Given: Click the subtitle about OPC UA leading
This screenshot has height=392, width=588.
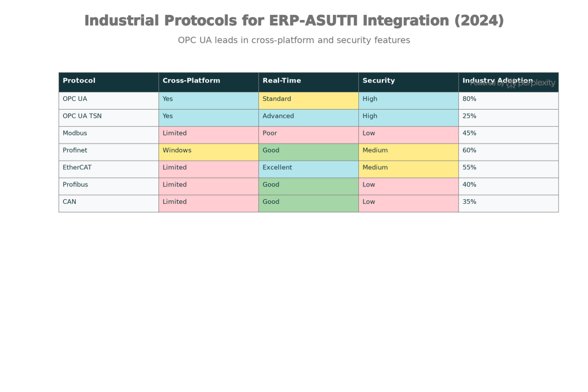Looking at the screenshot, I should click(x=294, y=41).
